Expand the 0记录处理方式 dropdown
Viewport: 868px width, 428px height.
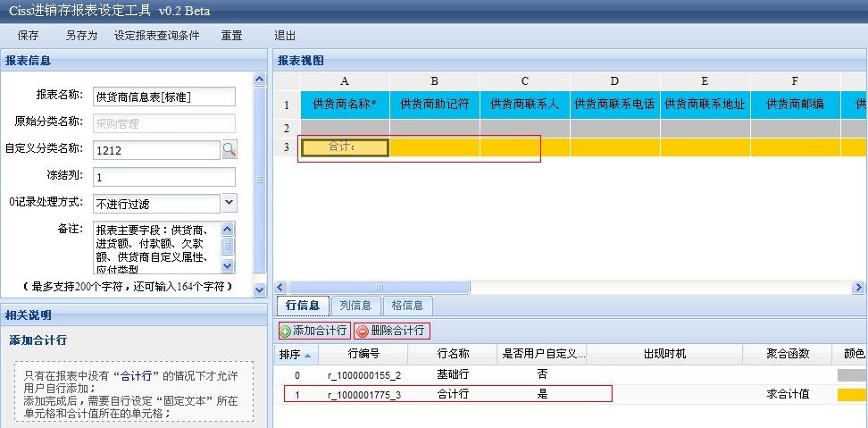pyautogui.click(x=229, y=203)
